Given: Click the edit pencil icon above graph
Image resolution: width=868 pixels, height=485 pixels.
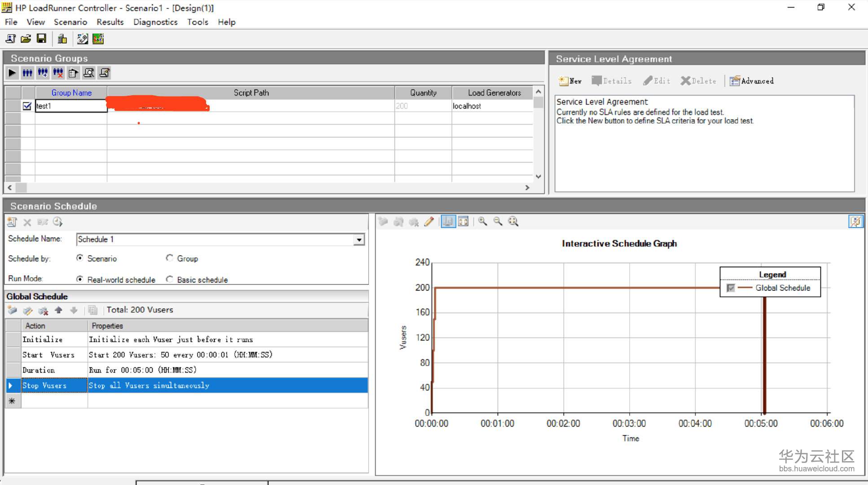Looking at the screenshot, I should 429,221.
